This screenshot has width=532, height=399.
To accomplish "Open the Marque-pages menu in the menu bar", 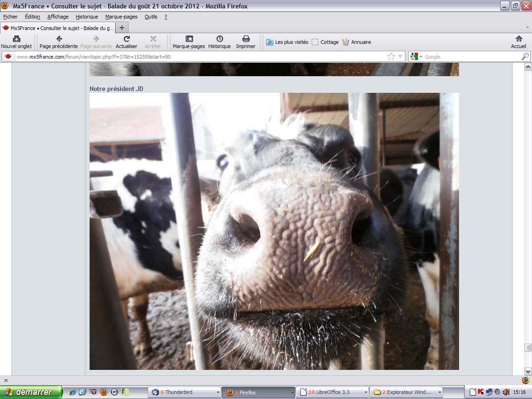I will tap(121, 17).
